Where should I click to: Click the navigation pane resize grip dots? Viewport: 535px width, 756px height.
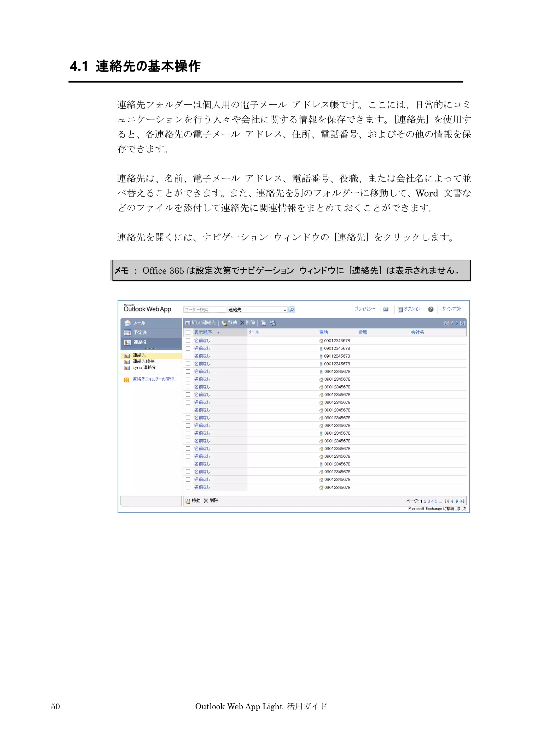(151, 349)
